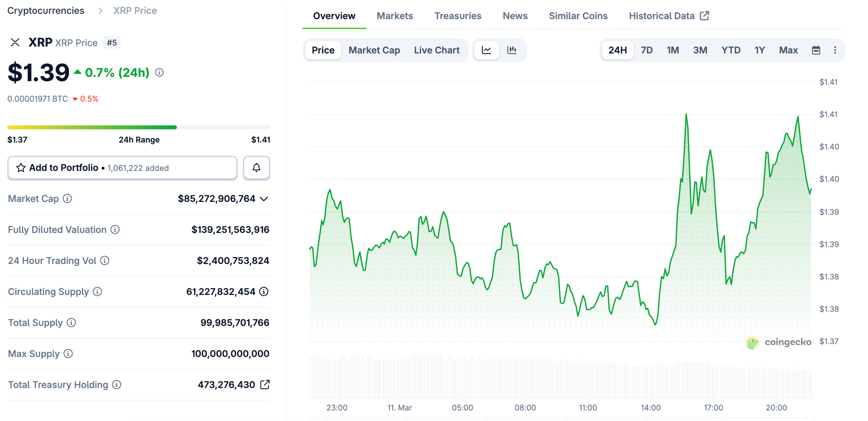868x421 pixels.
Task: Click the info icon next to Market Cap
Action: pos(66,199)
